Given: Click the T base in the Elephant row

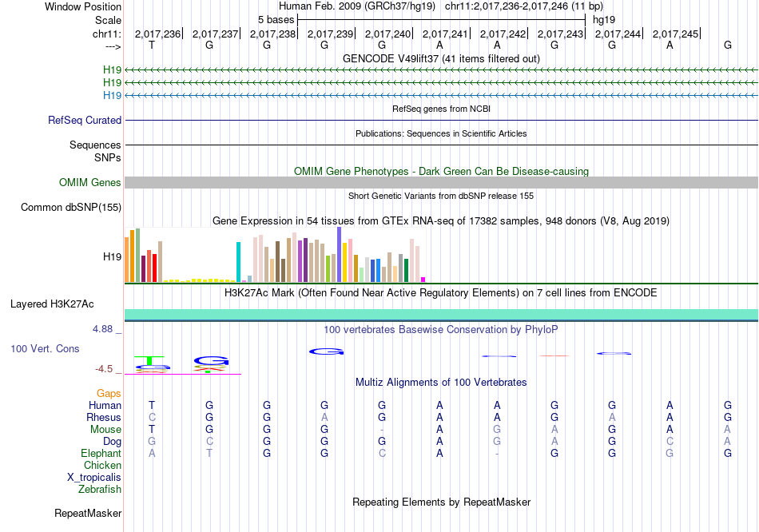Looking at the screenshot, I should click(x=209, y=454).
